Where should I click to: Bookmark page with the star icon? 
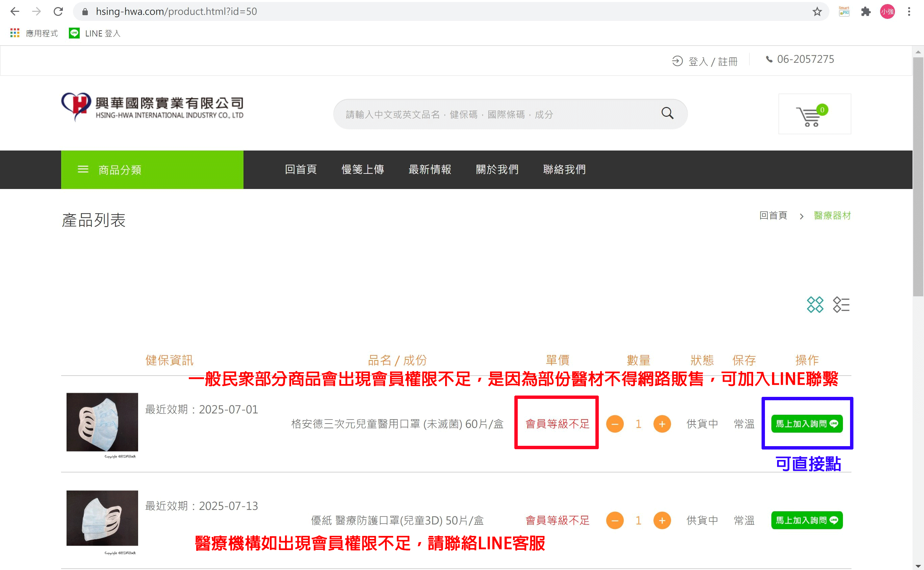tap(817, 12)
